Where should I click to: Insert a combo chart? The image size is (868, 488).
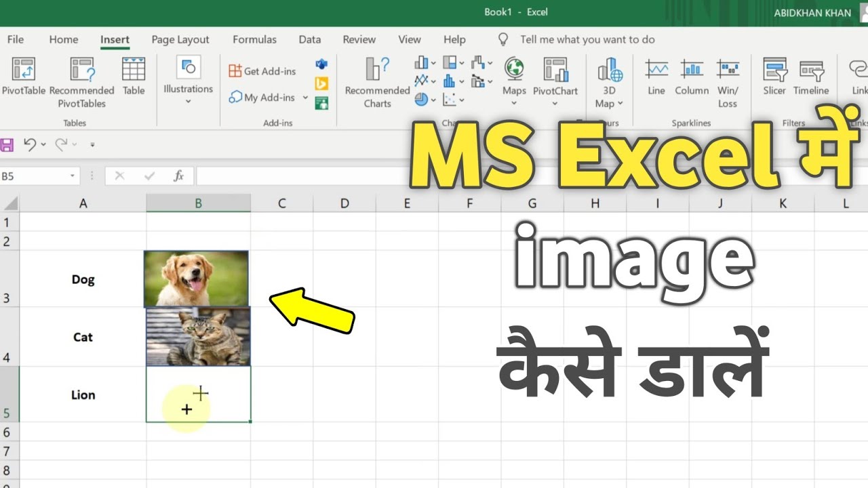coord(479,81)
